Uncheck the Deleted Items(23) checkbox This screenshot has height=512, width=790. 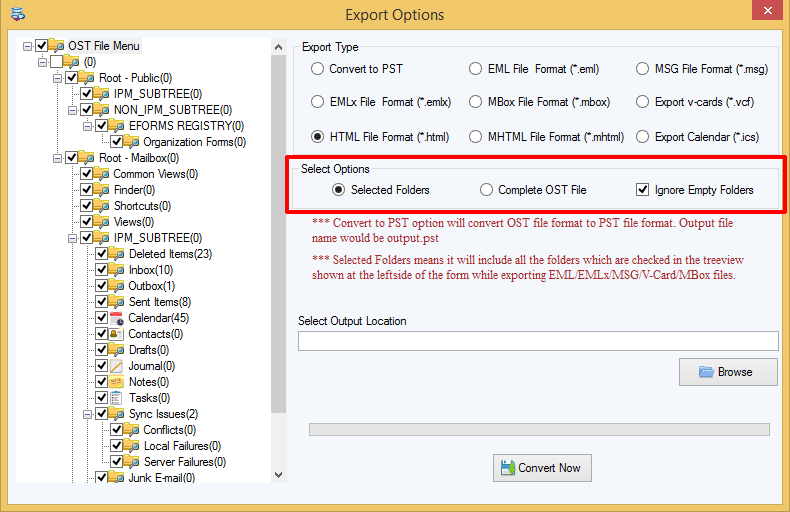coord(101,253)
